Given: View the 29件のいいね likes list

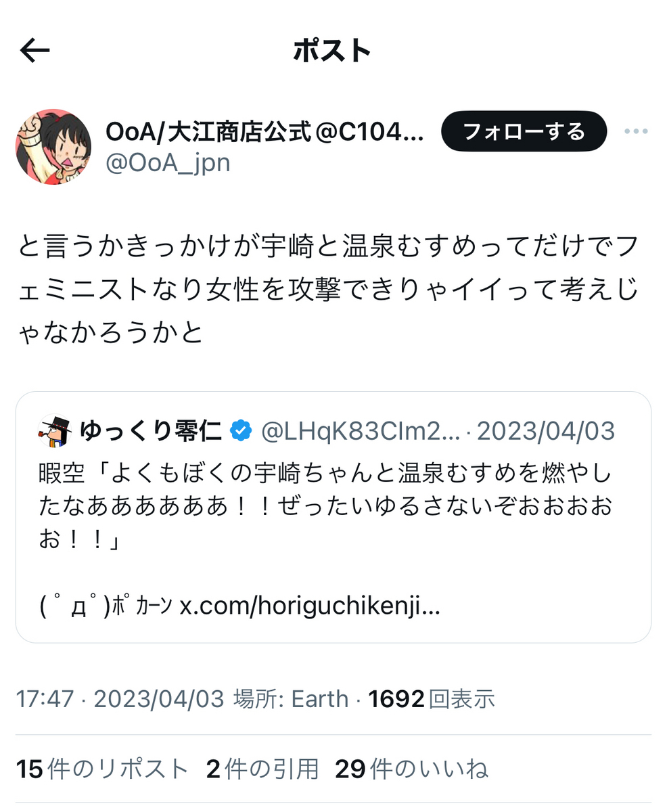Looking at the screenshot, I should [x=411, y=769].
